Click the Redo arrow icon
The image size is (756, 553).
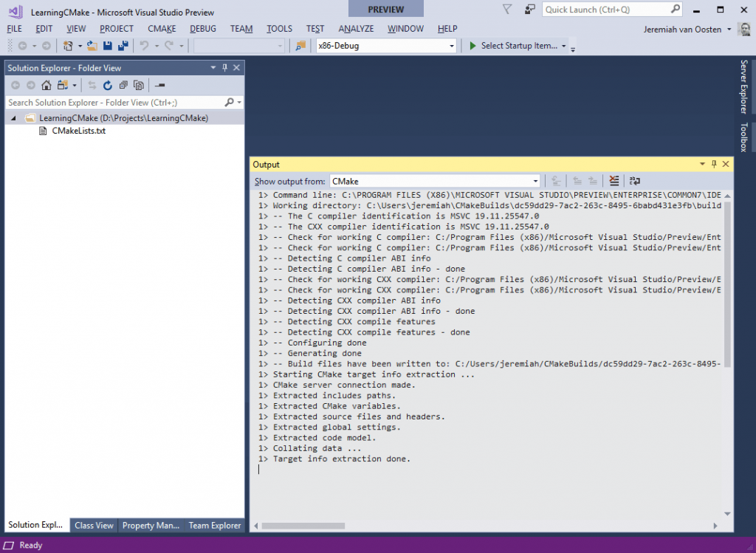point(169,46)
